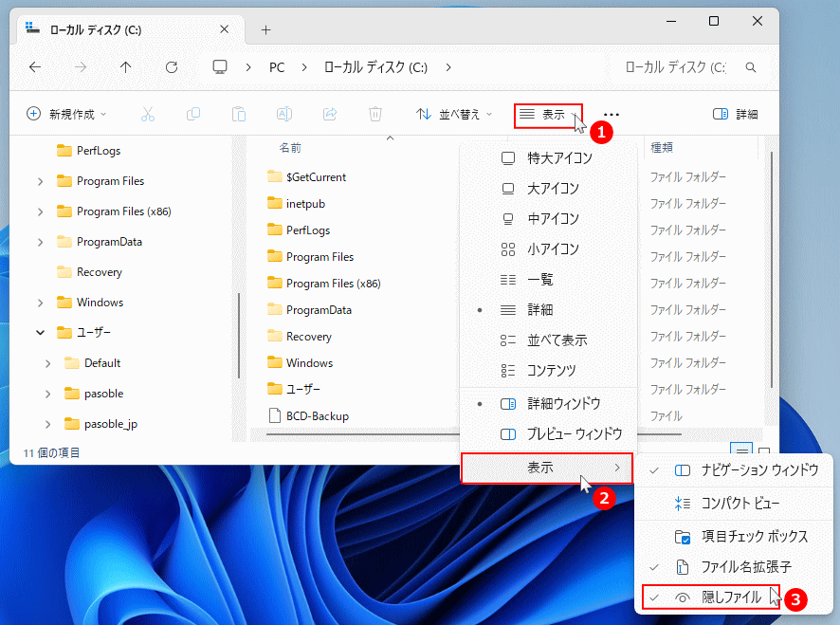Select 大アイコン from the view menu
Image resolution: width=840 pixels, height=625 pixels.
click(x=552, y=189)
